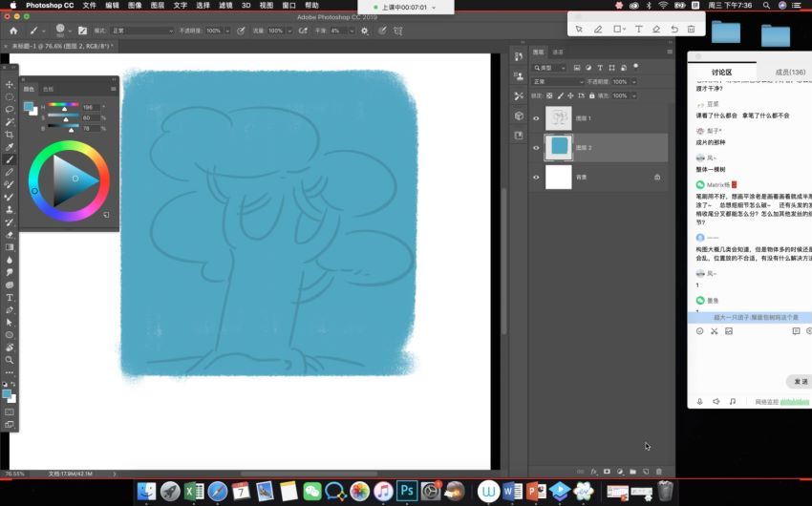This screenshot has height=506, width=812.
Task: Select the Eyedropper tool
Action: [10, 147]
